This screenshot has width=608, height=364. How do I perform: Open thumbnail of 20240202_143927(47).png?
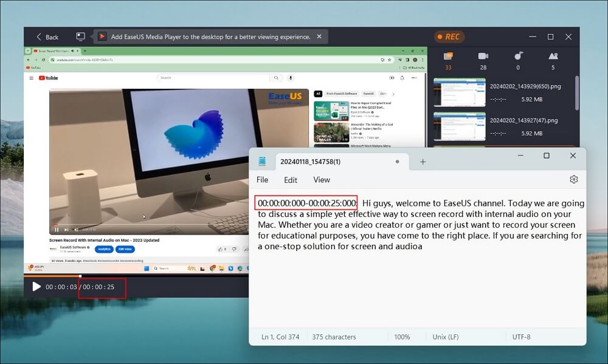pyautogui.click(x=460, y=126)
